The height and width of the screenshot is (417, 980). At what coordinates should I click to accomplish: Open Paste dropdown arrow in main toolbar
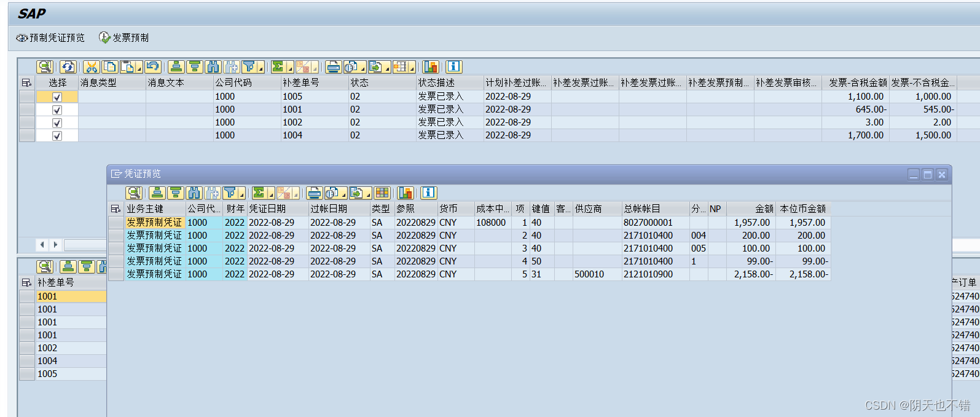[139, 68]
